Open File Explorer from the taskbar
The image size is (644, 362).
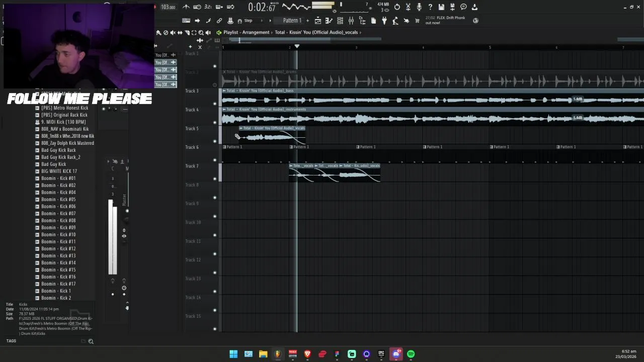[x=263, y=354]
